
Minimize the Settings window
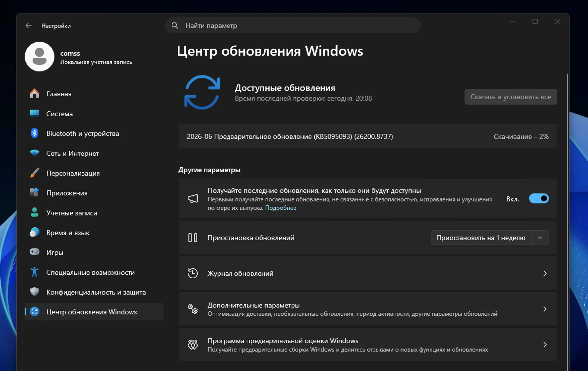click(512, 22)
